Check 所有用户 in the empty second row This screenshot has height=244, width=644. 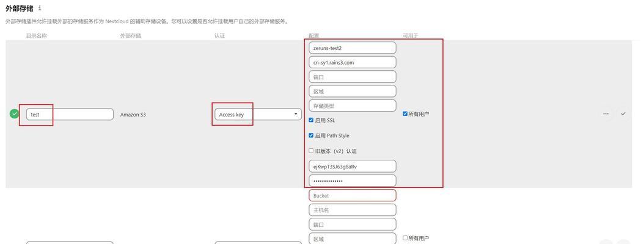[x=405, y=238]
